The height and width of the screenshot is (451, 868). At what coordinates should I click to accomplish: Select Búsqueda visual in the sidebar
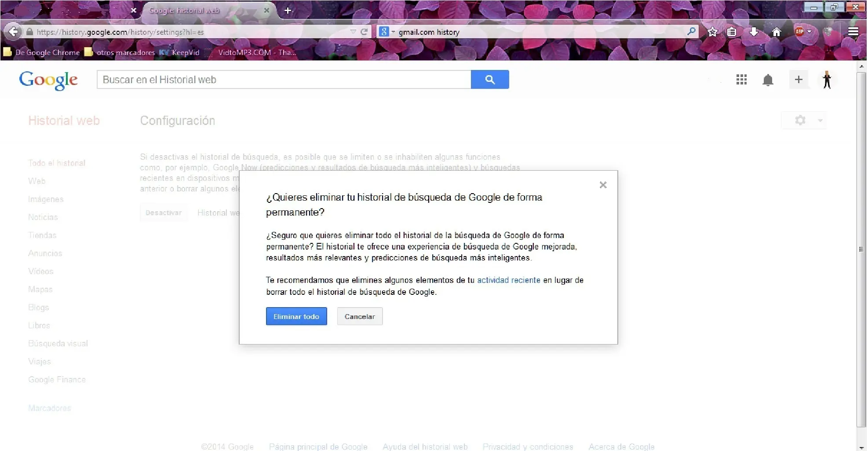point(58,344)
